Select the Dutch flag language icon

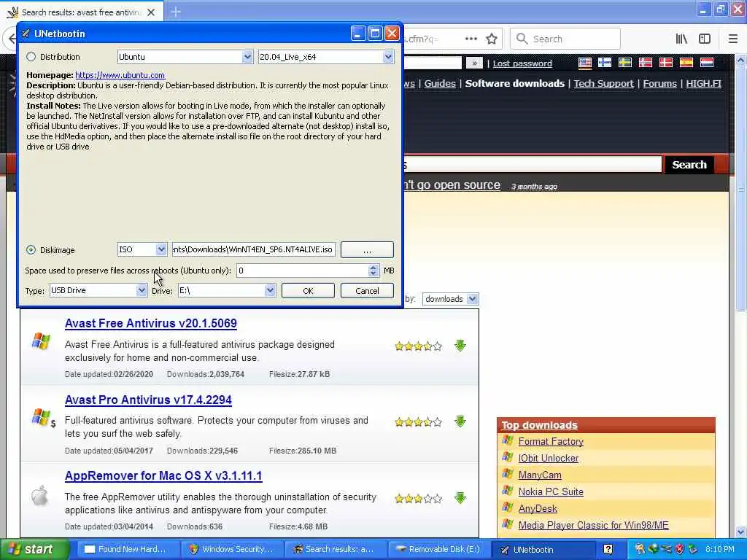(x=706, y=63)
